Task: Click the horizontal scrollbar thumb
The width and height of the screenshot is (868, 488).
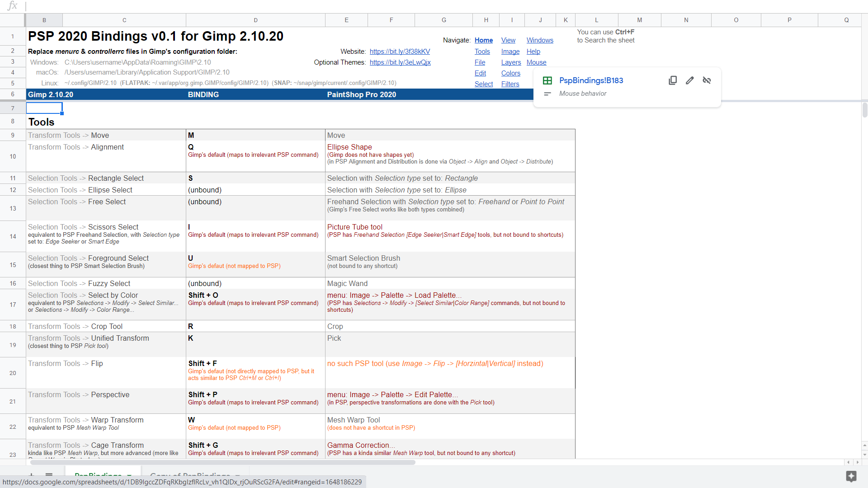Action: 222,462
